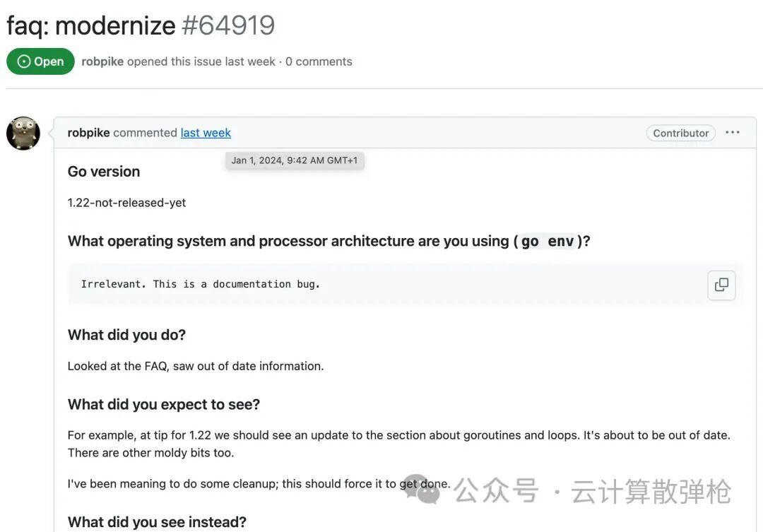Click the 'What did you see instead?' heading
763x532 pixels.
(157, 522)
